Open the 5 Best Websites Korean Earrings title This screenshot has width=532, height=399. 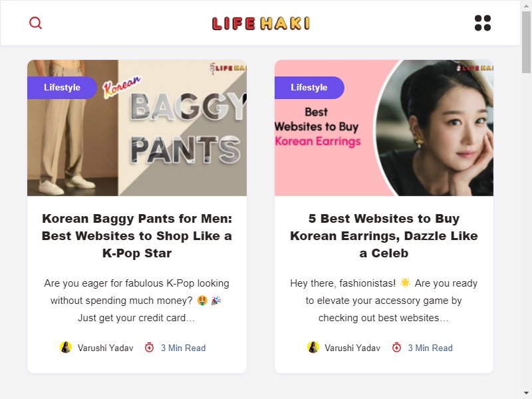384,236
